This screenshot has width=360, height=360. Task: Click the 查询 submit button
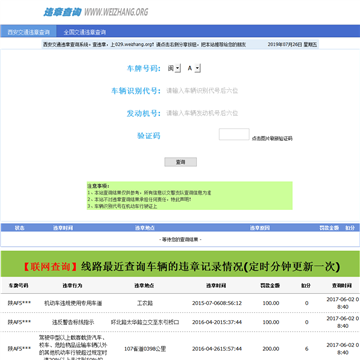pos(180,162)
